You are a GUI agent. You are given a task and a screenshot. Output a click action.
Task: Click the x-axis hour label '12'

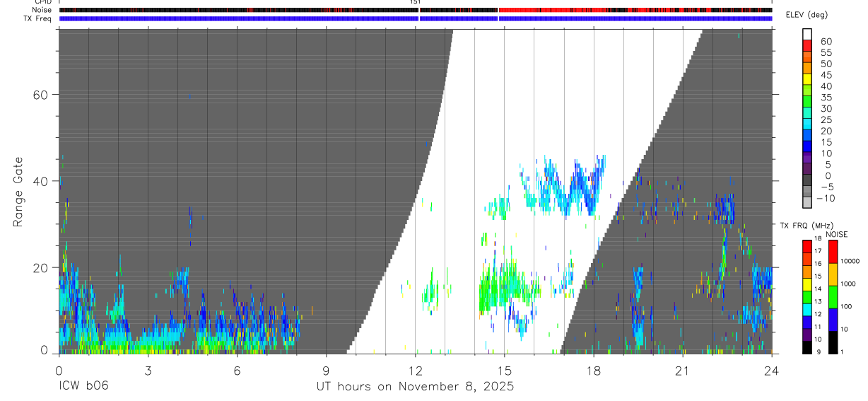coord(415,370)
